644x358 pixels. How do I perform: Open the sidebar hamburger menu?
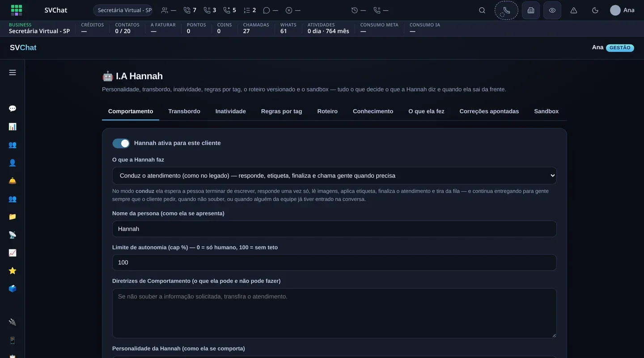tap(13, 72)
